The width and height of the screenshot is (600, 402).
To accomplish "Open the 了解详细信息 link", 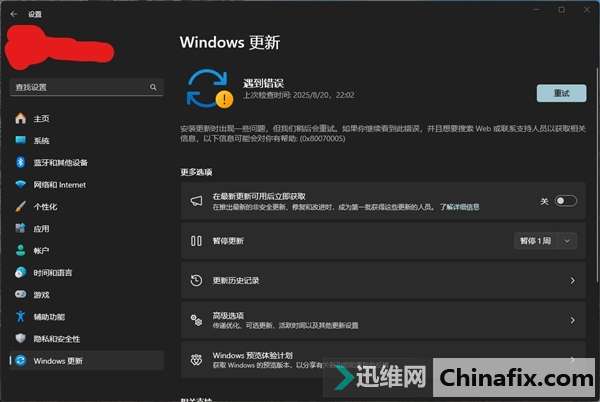I will pos(459,207).
